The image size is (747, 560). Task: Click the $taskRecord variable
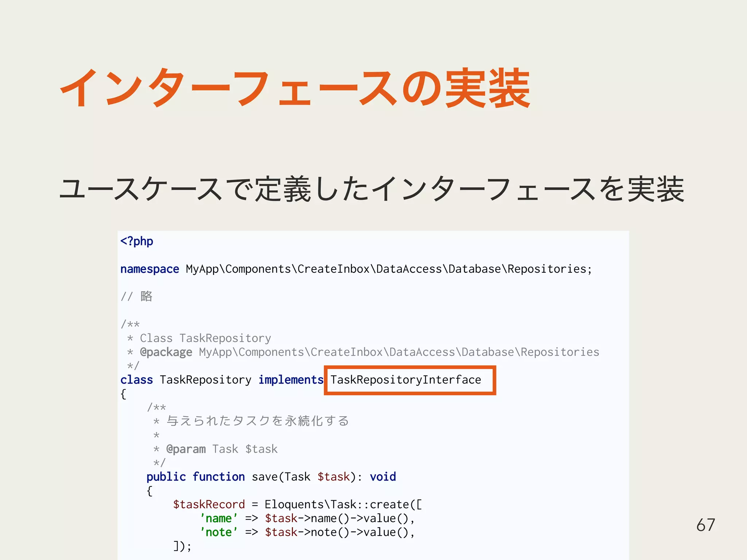click(x=209, y=505)
